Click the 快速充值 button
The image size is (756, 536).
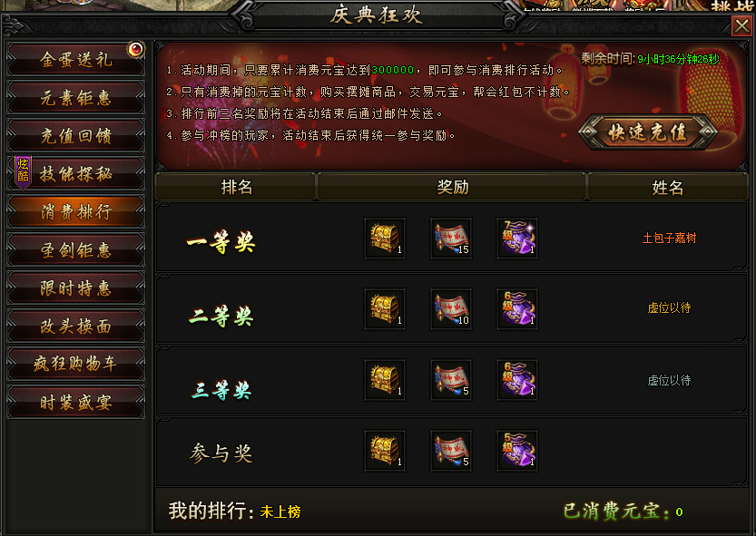[x=647, y=132]
